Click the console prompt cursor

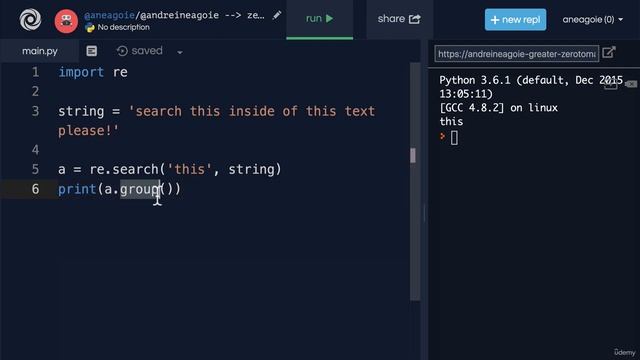(x=454, y=138)
